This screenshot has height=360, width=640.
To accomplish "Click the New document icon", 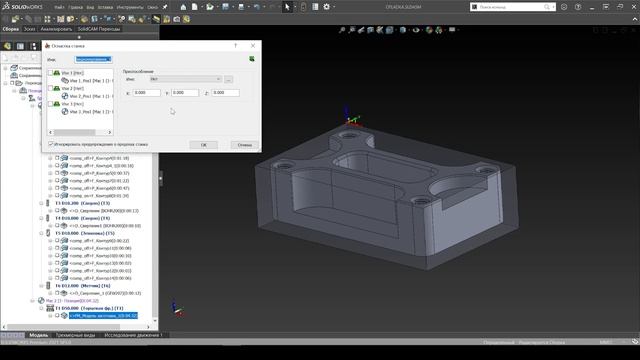I will click(x=195, y=7).
